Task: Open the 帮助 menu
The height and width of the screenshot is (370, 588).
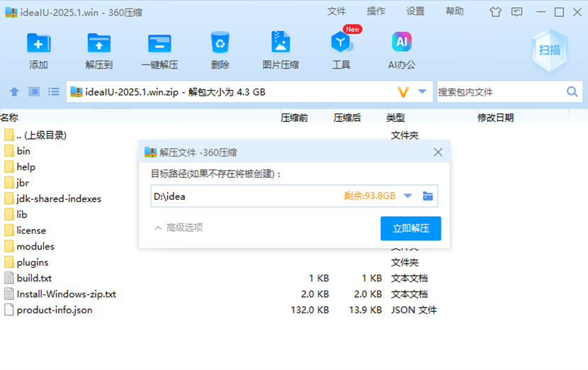Action: click(x=455, y=11)
